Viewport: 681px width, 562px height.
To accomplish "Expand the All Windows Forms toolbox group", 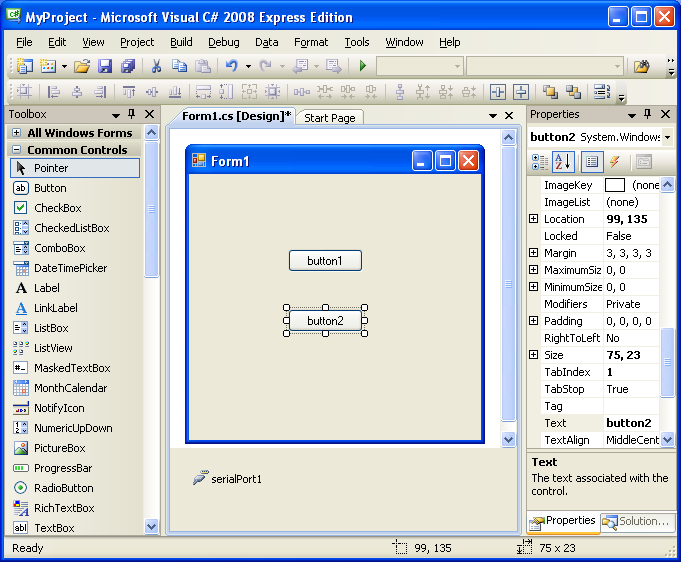I will [x=17, y=132].
